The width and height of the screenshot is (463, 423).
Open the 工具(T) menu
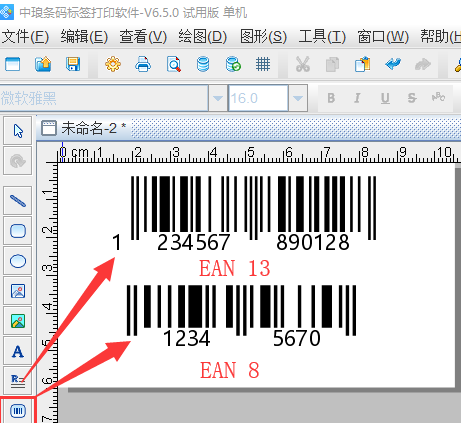[x=322, y=37]
